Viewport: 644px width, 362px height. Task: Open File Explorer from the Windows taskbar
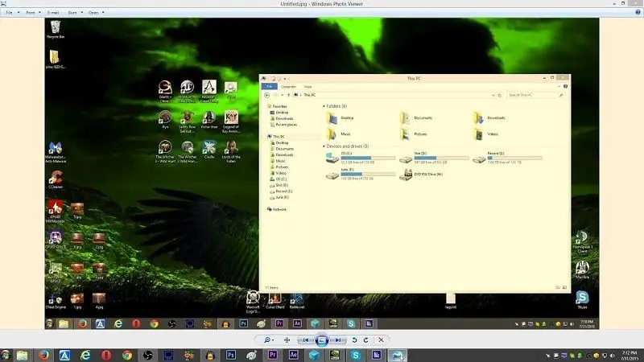[23, 355]
